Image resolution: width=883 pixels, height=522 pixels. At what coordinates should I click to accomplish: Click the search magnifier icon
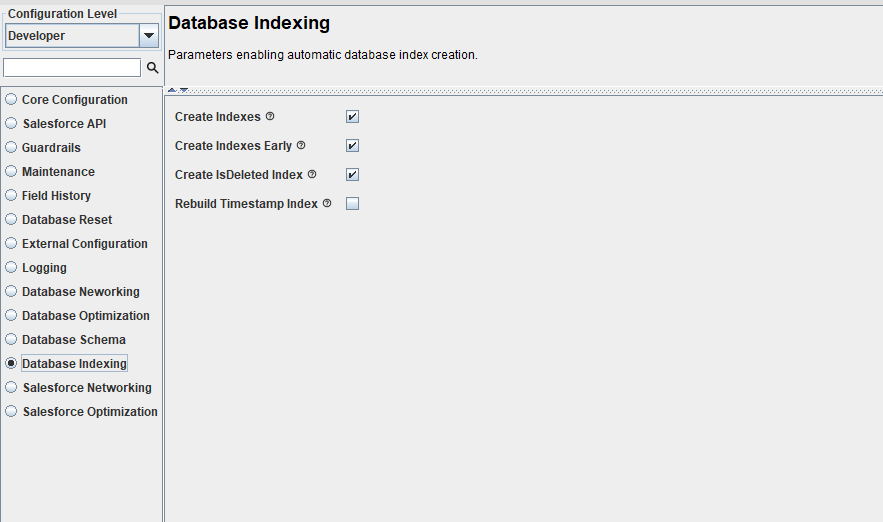click(x=153, y=68)
